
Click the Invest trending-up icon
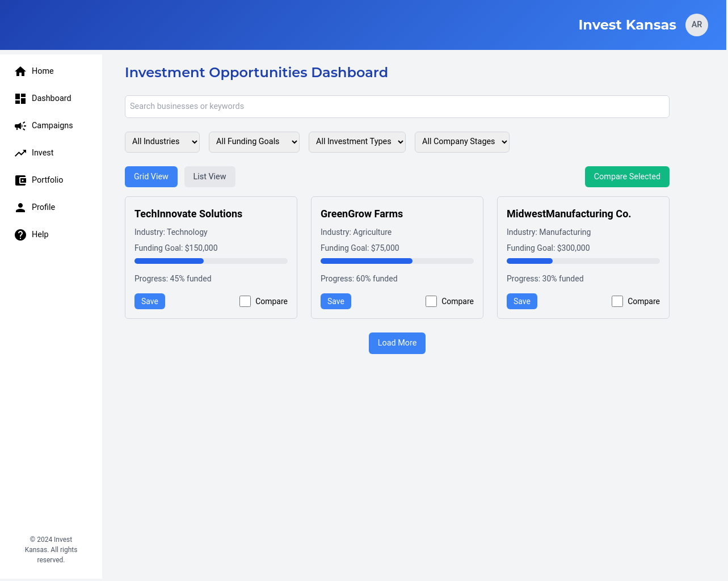[x=20, y=153]
